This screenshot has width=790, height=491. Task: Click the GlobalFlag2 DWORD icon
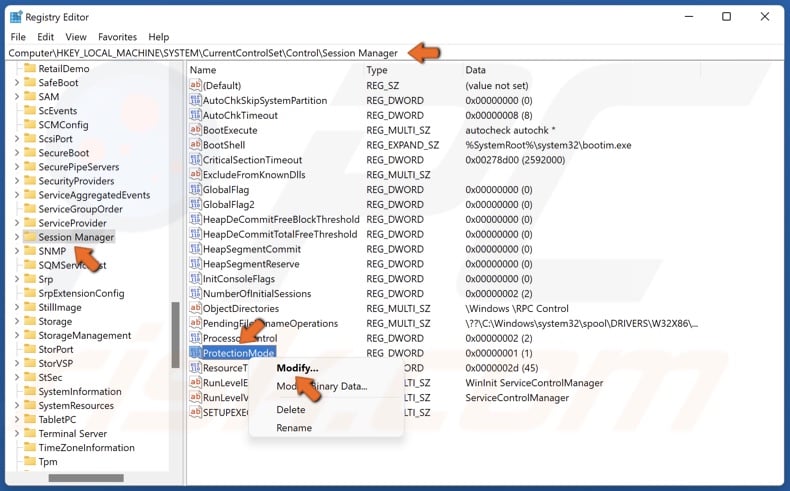coord(195,204)
